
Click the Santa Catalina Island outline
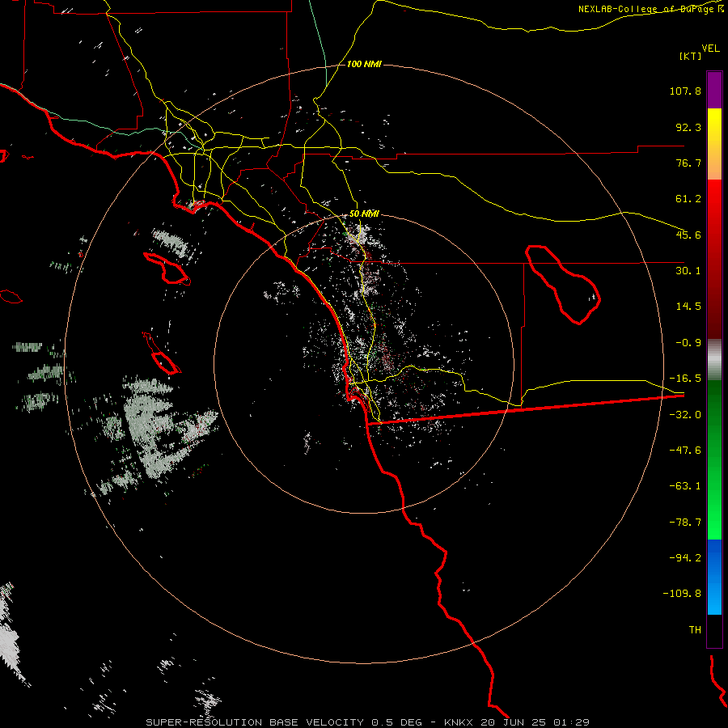click(x=167, y=269)
